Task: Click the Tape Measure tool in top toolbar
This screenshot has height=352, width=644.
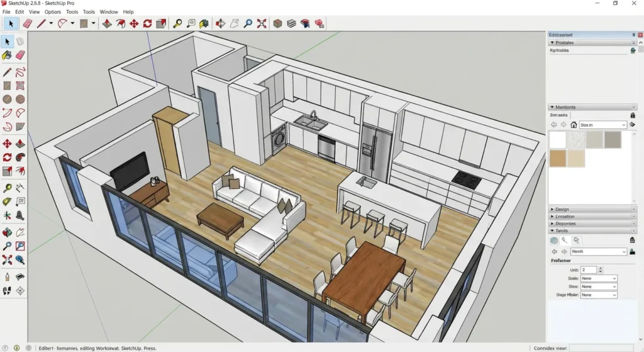Action: (177, 23)
